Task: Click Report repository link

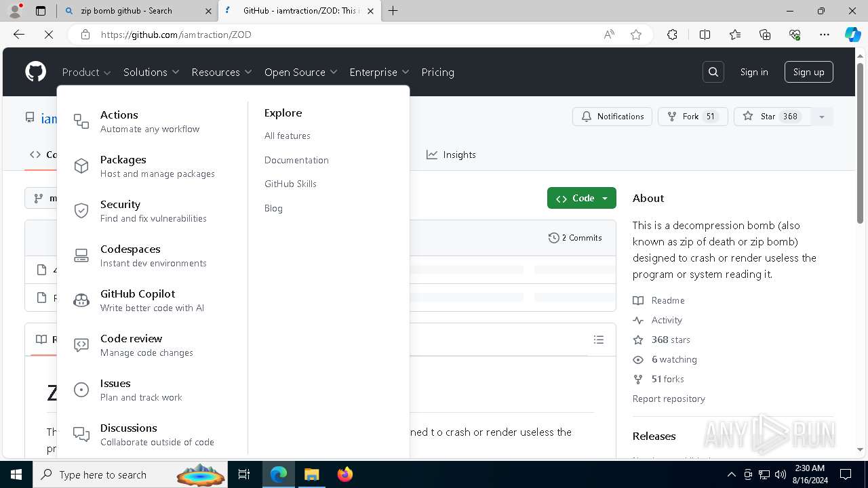Action: [669, 399]
